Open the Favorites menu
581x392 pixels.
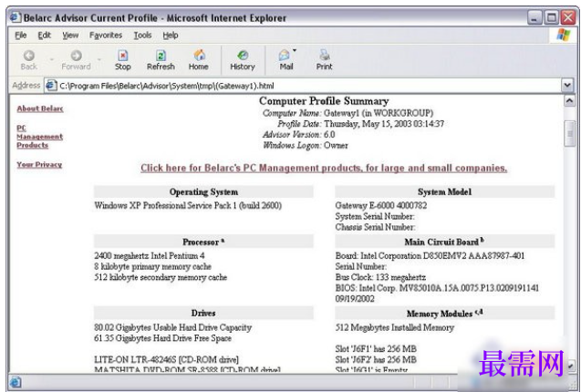(106, 36)
